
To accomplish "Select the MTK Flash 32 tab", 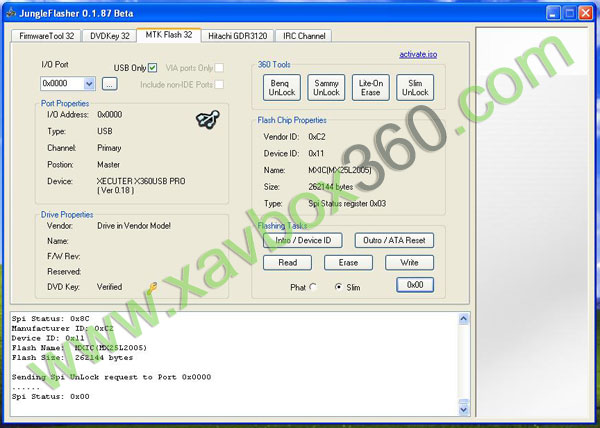I will coord(169,35).
